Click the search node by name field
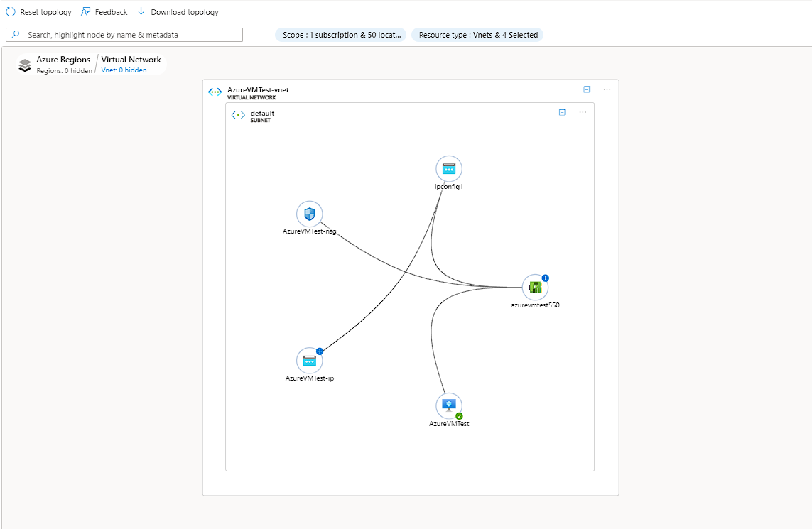812x529 pixels. 124,34
